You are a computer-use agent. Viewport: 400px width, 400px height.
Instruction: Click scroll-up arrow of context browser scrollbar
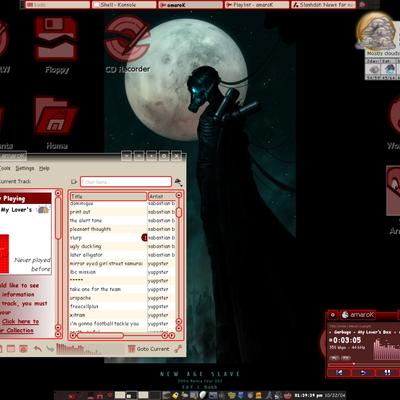coord(58,193)
